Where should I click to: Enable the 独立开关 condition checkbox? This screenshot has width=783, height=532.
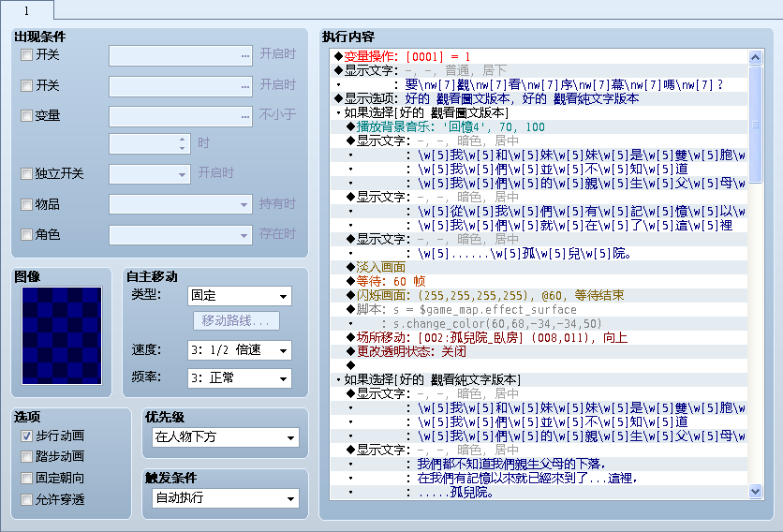point(26,174)
